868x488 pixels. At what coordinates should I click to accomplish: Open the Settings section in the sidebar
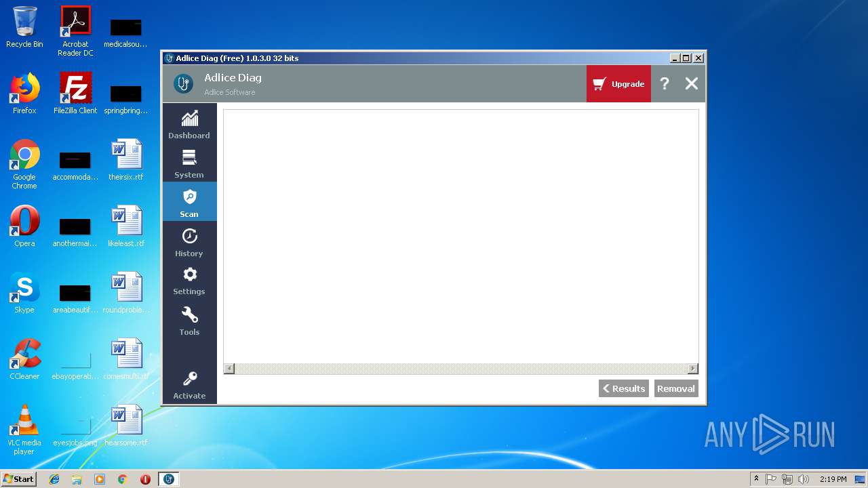(189, 281)
